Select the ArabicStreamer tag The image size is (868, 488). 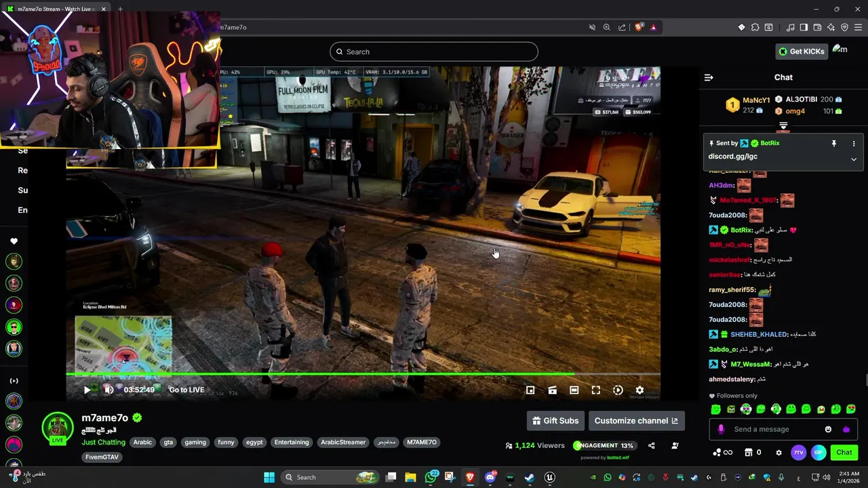pos(343,443)
